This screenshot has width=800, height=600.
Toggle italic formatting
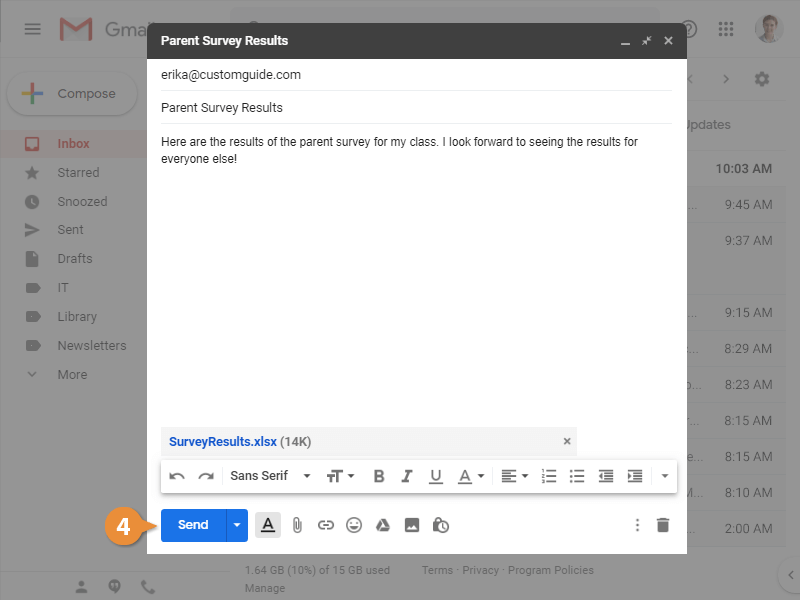point(407,476)
